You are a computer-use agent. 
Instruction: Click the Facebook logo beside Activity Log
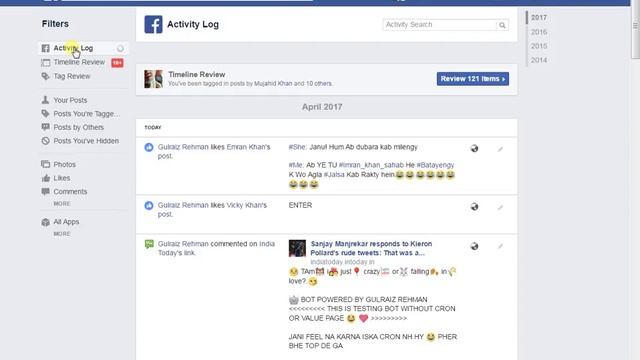[x=153, y=24]
